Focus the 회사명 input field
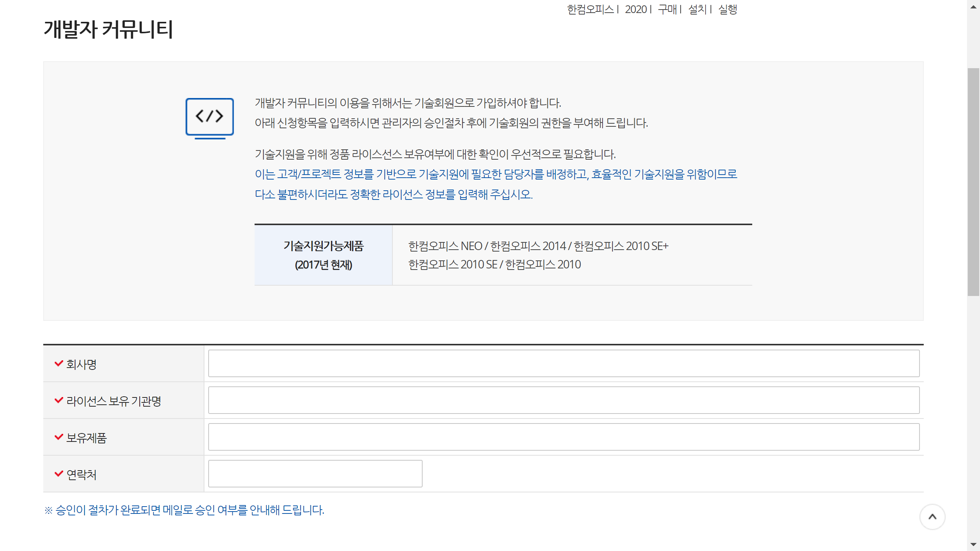Screen dimensions: 980x551 [x=563, y=363]
